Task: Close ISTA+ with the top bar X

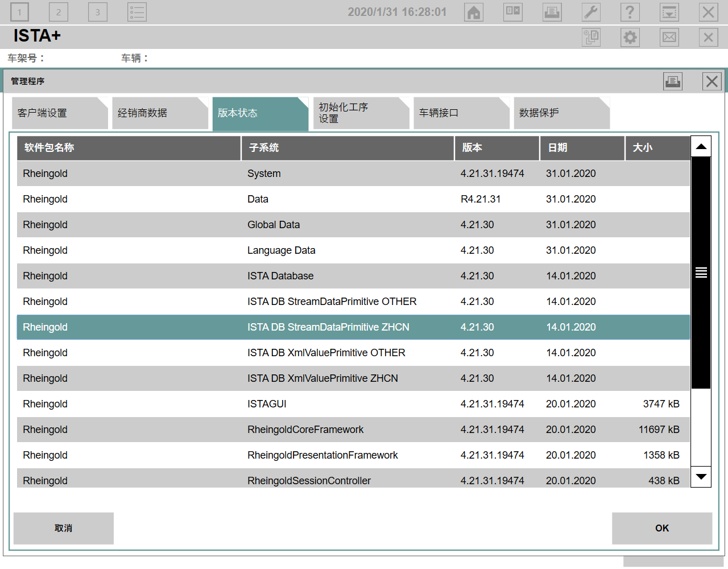Action: pyautogui.click(x=709, y=12)
